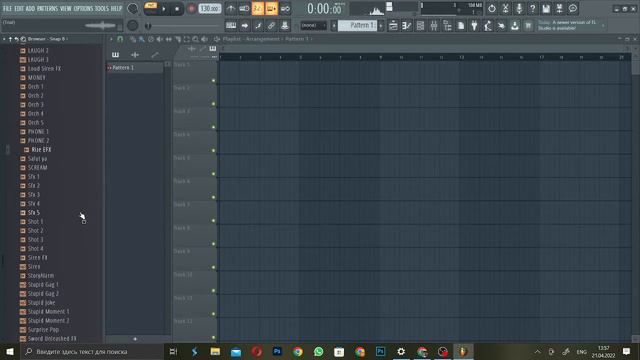Select the Mute tool in Playlist toolbar

[x=160, y=39]
